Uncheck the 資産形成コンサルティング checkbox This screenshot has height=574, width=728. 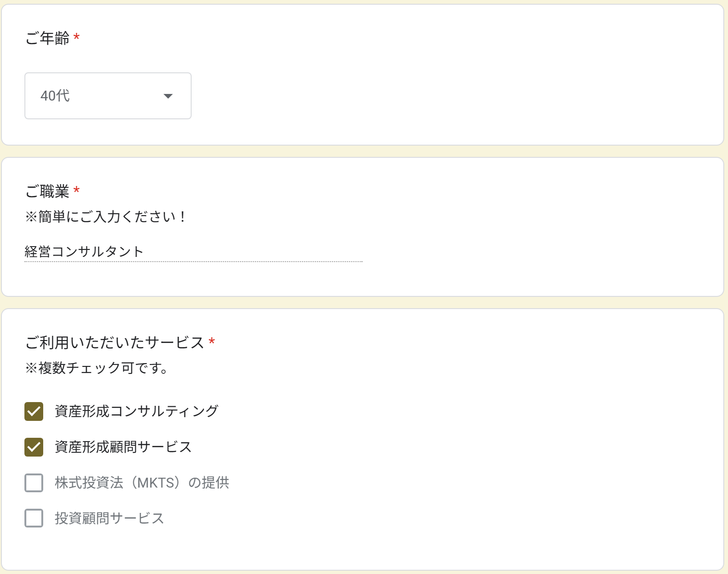34,411
